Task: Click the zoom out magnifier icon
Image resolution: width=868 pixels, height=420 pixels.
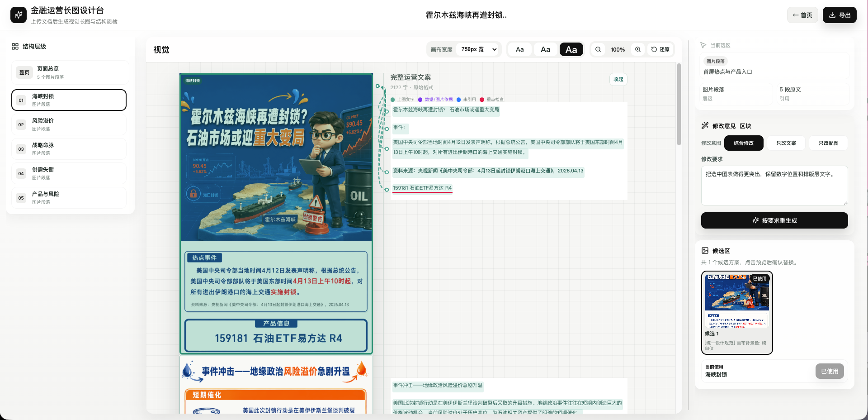Action: click(x=598, y=49)
